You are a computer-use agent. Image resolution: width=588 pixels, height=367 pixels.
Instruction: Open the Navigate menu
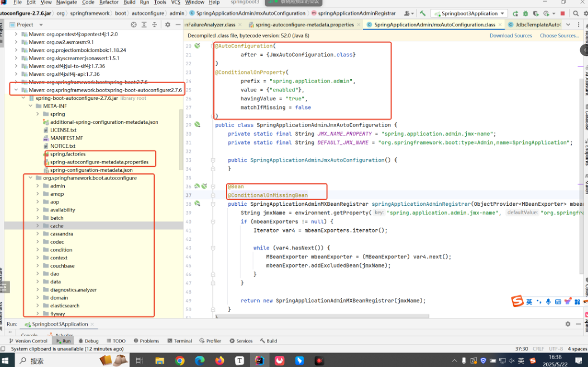(x=66, y=2)
